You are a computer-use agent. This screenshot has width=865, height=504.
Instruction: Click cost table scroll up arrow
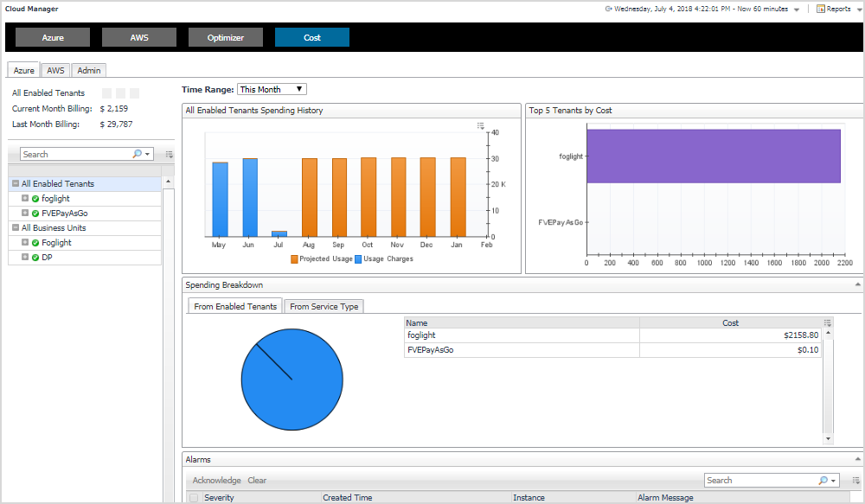tap(828, 333)
